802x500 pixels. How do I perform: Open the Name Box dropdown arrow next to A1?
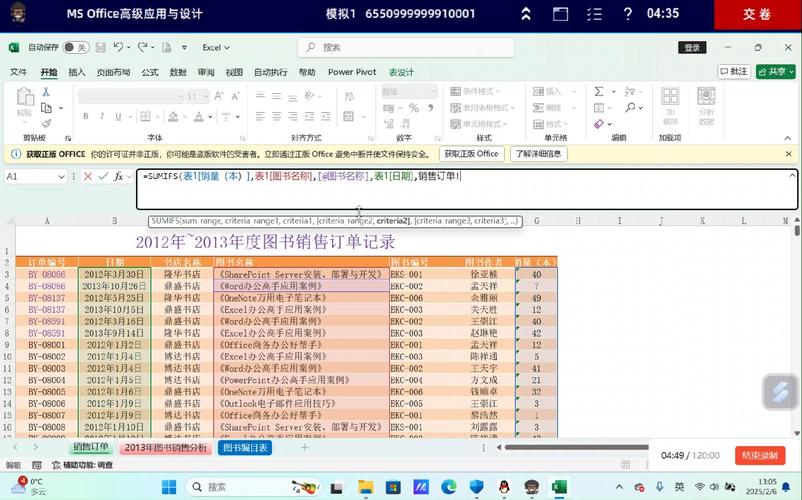(61, 176)
